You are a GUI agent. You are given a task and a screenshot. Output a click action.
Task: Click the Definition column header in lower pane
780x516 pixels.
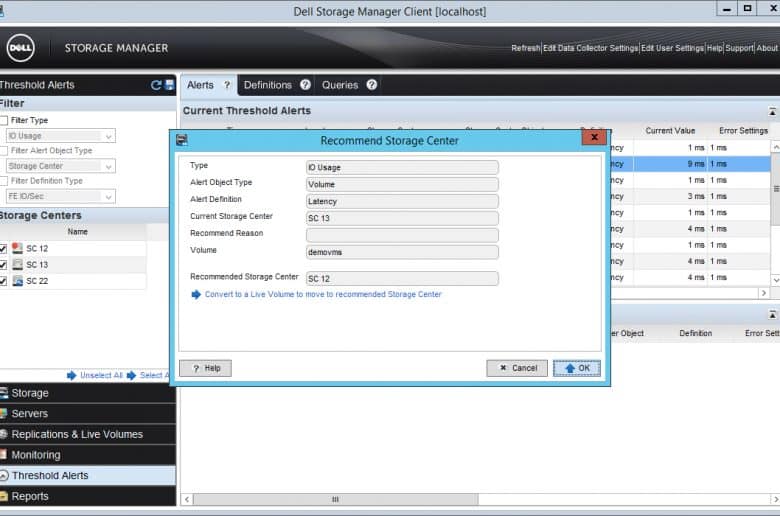tap(695, 333)
